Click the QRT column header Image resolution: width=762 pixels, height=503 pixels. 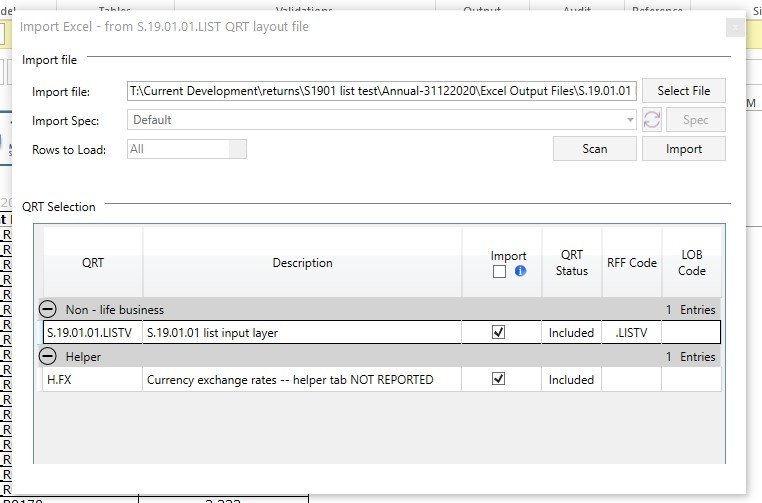(93, 262)
